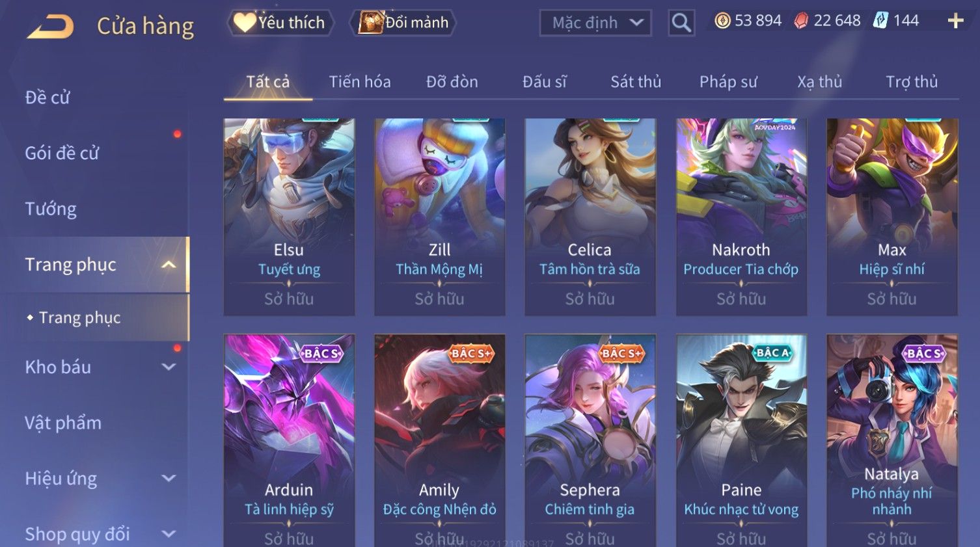Image resolution: width=980 pixels, height=547 pixels.
Task: Open Đổi mảnh chest icon
Action: [x=371, y=22]
